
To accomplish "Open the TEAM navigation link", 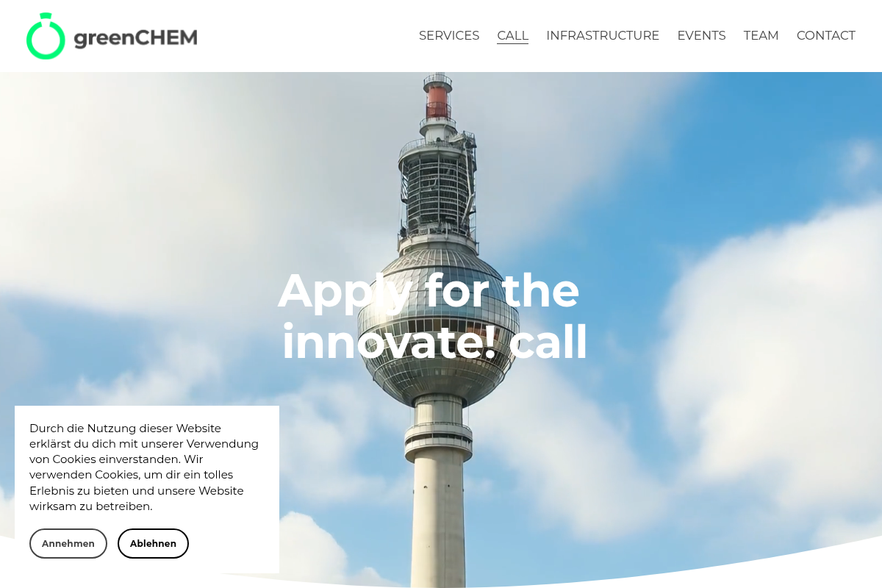I will [761, 35].
